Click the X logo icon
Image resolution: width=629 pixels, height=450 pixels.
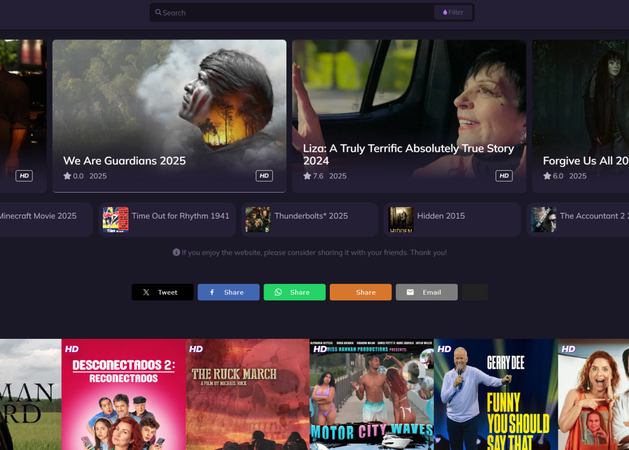click(146, 292)
